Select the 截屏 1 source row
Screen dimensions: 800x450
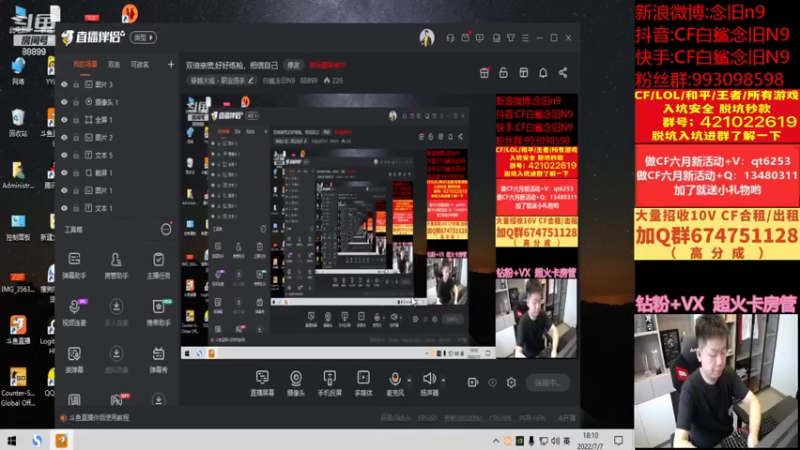pyautogui.click(x=116, y=172)
